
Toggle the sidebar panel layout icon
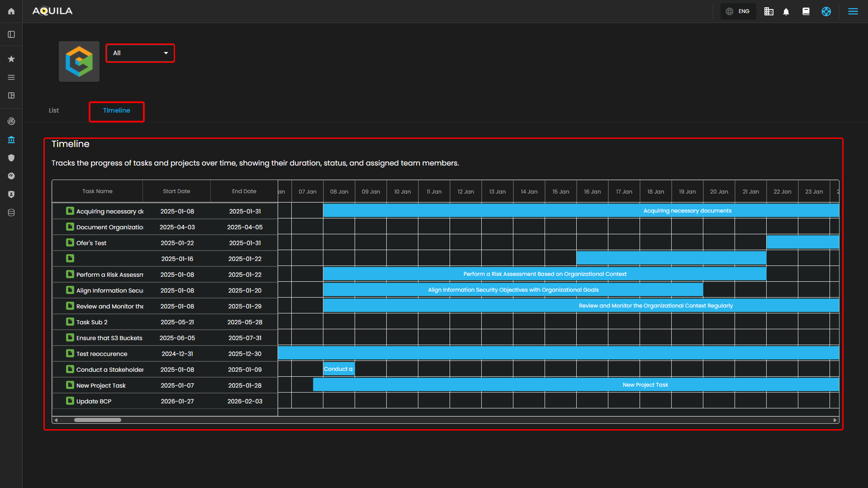coord(11,34)
